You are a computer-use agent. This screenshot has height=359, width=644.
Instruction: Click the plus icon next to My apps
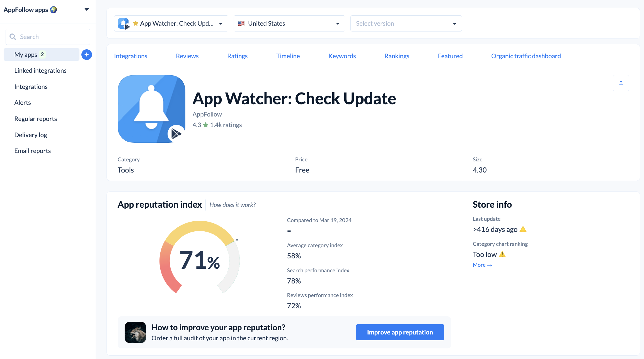(86, 54)
